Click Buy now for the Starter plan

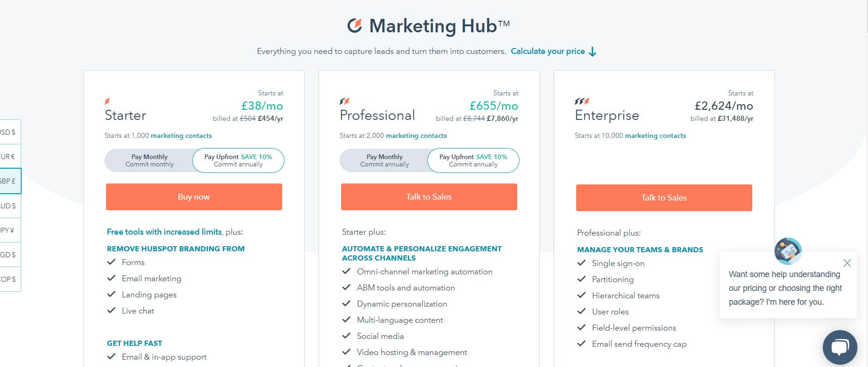pyautogui.click(x=194, y=197)
